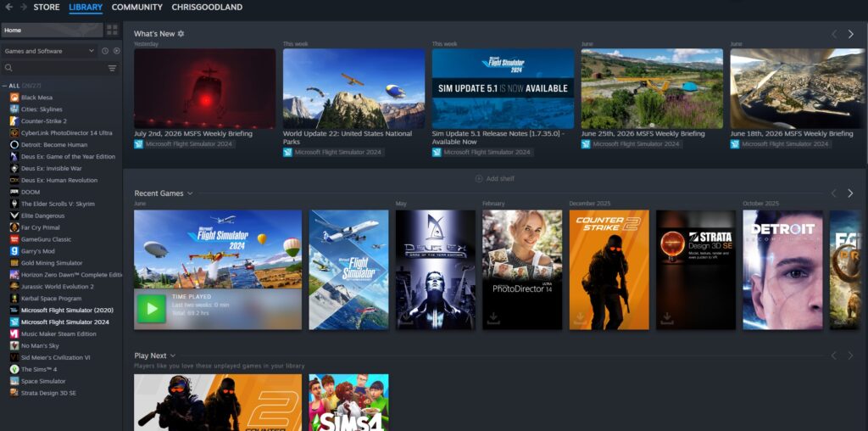Open Detroit Become Human cover art
The height and width of the screenshot is (431, 868).
pos(782,270)
